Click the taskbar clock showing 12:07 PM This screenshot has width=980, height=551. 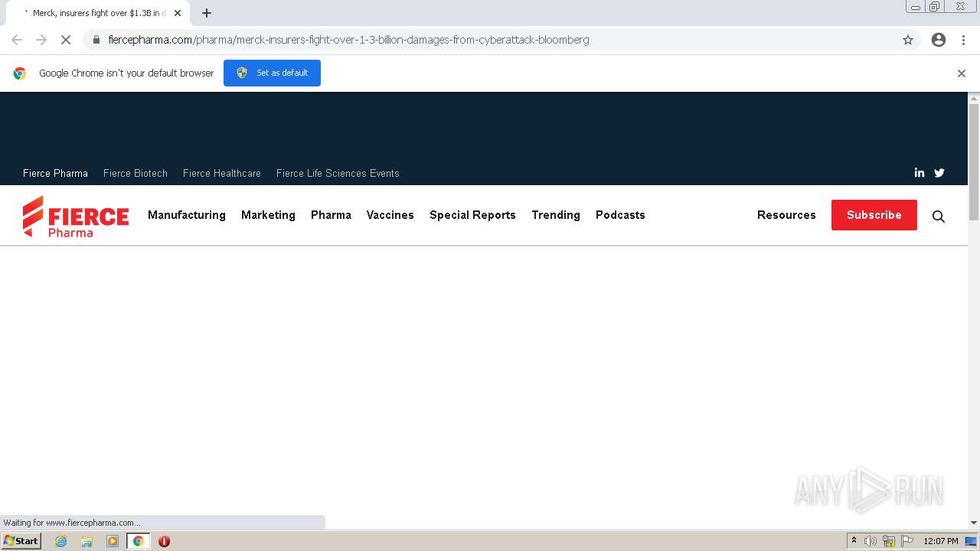(x=940, y=541)
